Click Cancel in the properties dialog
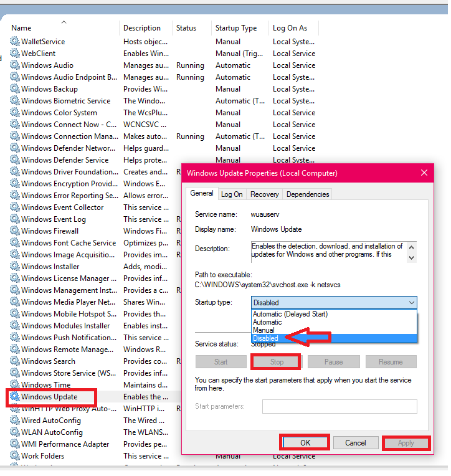 click(x=356, y=442)
